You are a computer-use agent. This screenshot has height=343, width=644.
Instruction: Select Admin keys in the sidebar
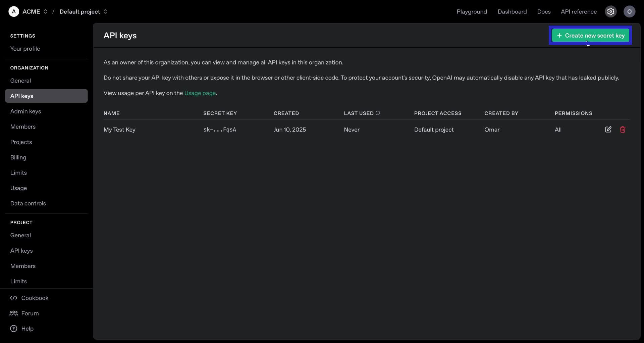coord(26,111)
